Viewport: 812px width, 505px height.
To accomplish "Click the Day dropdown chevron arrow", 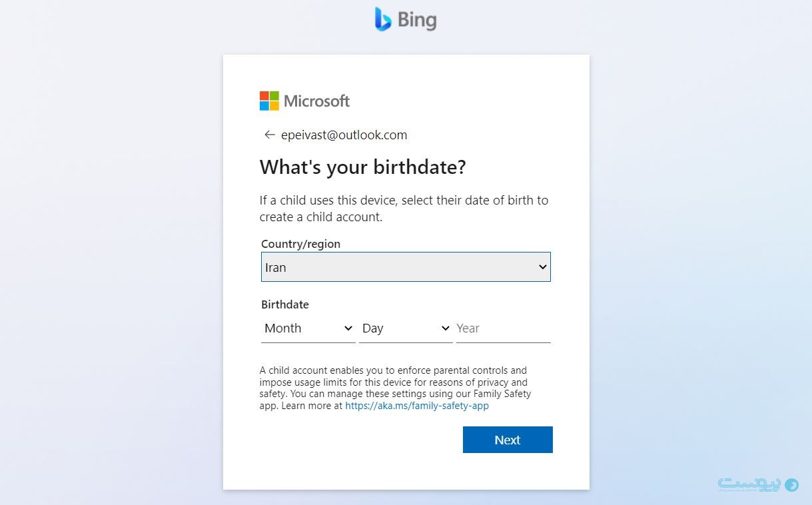I will pyautogui.click(x=445, y=328).
